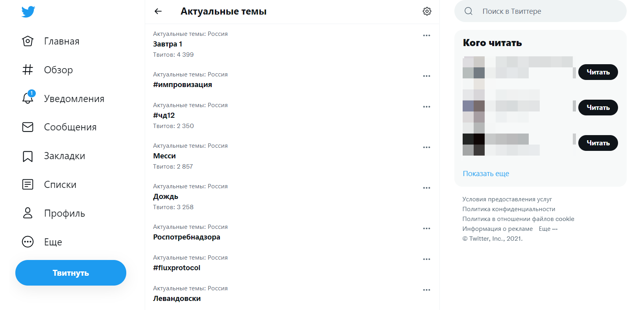This screenshot has width=644, height=310.
Task: Expand the Еще sidebar menu
Action: [53, 242]
